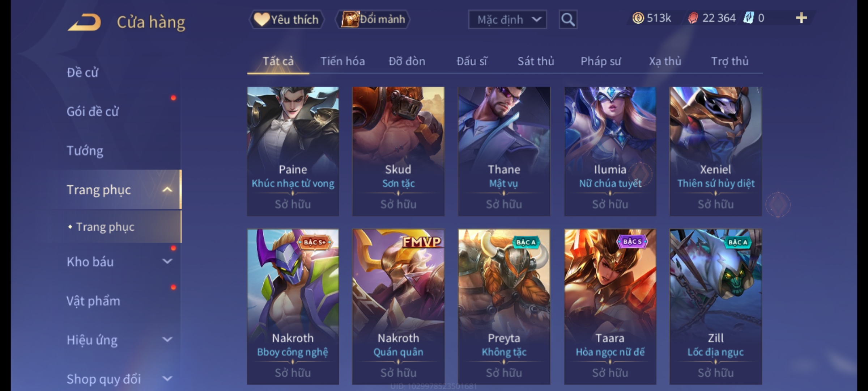Tap the plus icon to add currency
This screenshot has width=868, height=391.
801,18
